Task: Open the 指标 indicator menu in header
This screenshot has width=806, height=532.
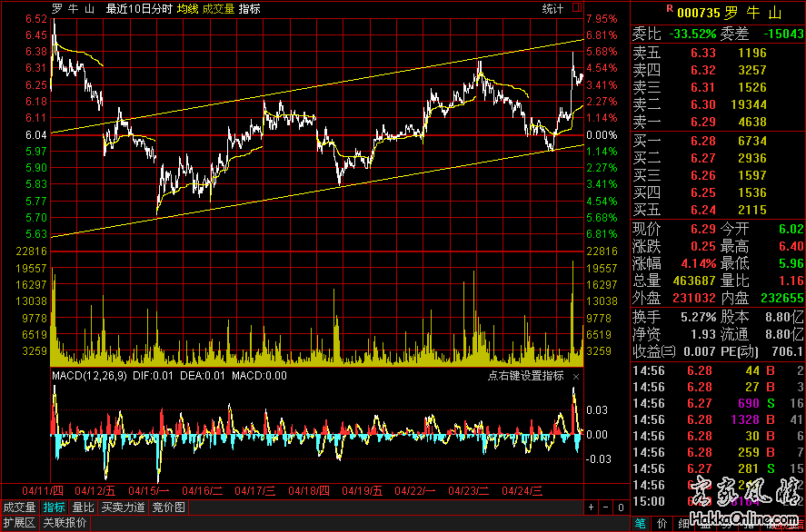Action: point(249,9)
